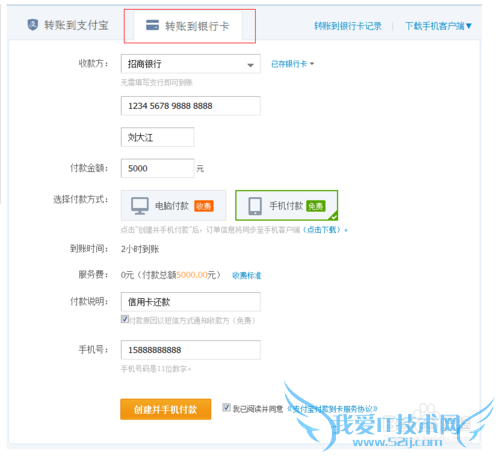Click the hint 手机号码是11位数字
The image size is (500, 457).
tap(155, 369)
